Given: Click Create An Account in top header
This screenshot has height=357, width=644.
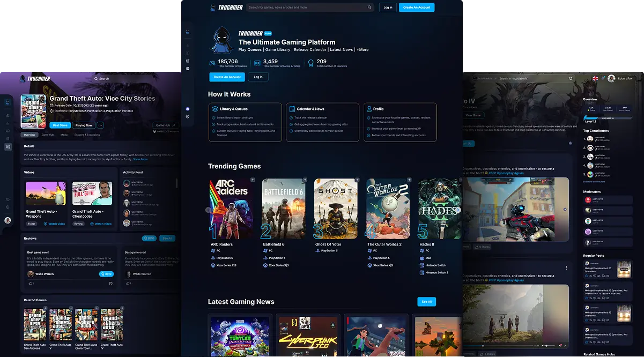Looking at the screenshot, I should pos(416,8).
